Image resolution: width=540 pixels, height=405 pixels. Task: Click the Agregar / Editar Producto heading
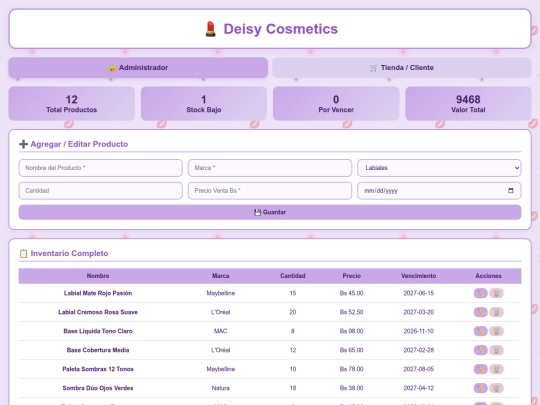coord(79,144)
